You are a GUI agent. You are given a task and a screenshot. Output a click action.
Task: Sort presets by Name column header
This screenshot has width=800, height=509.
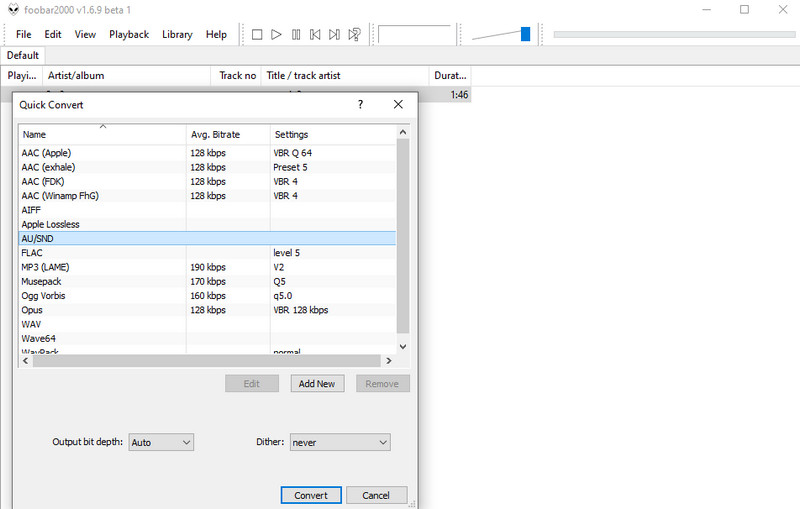(x=100, y=134)
